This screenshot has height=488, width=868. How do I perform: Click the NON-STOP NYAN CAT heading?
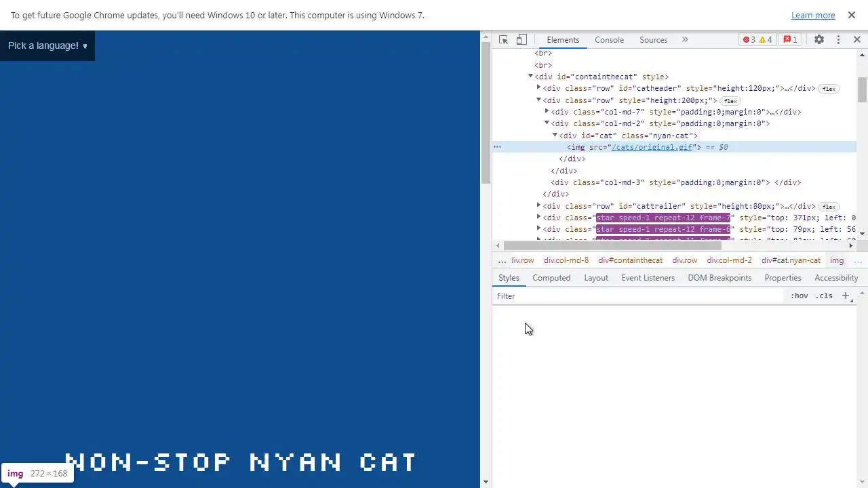tap(241, 462)
